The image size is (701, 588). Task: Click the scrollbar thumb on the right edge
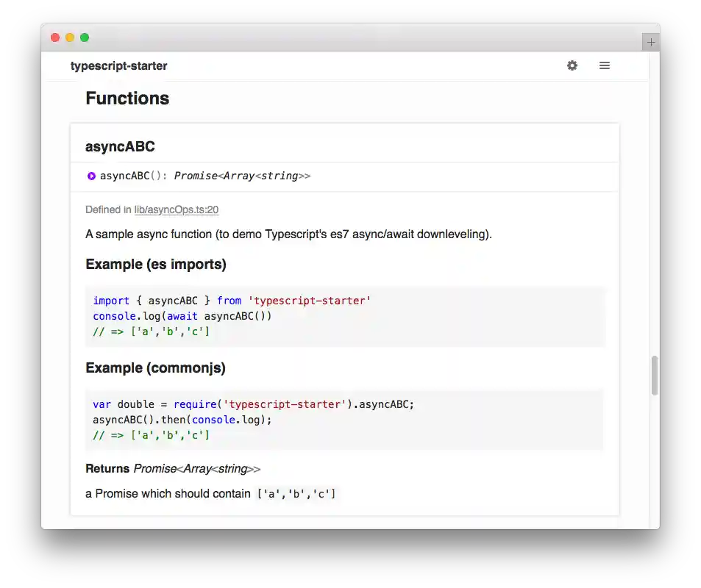click(653, 375)
